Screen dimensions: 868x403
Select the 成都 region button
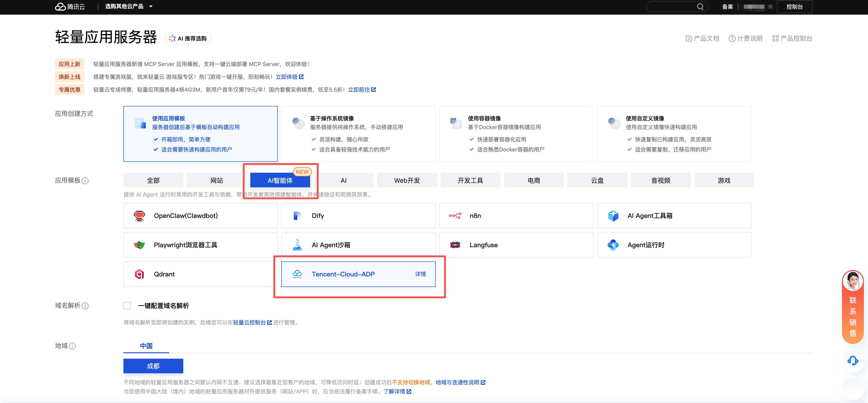[x=153, y=366]
